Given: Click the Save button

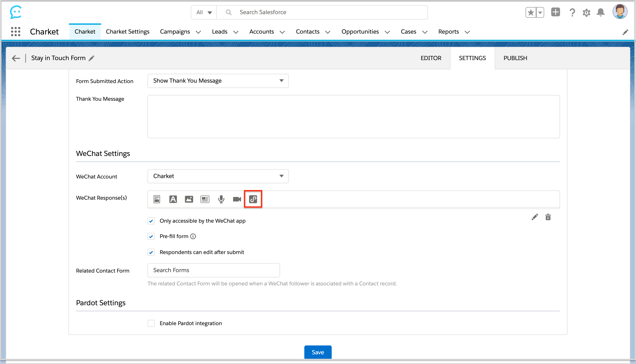Looking at the screenshot, I should click(x=318, y=352).
